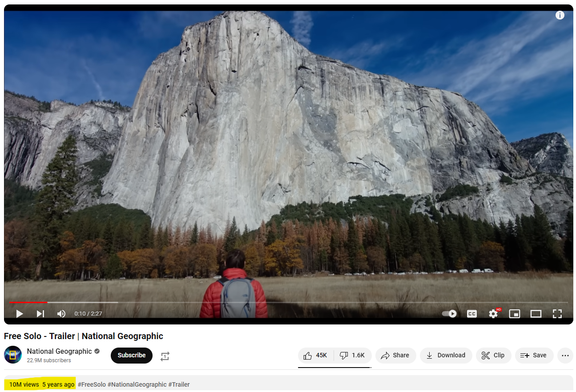Skip to the next video

point(40,314)
